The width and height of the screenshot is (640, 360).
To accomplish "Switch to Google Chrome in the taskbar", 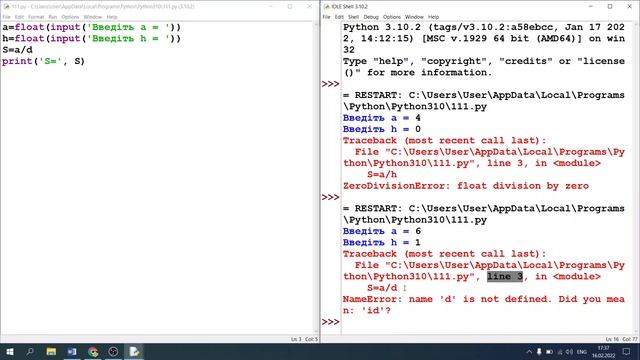I will [93, 351].
